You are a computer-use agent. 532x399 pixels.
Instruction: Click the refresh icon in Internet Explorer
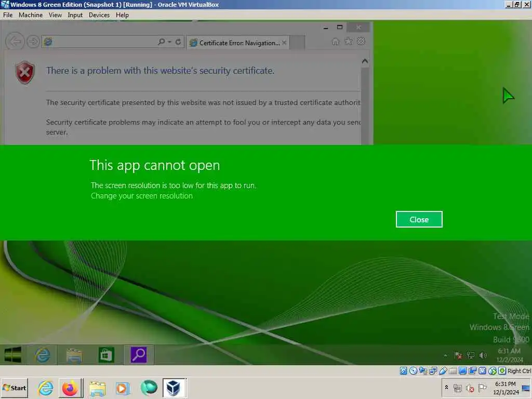(178, 42)
